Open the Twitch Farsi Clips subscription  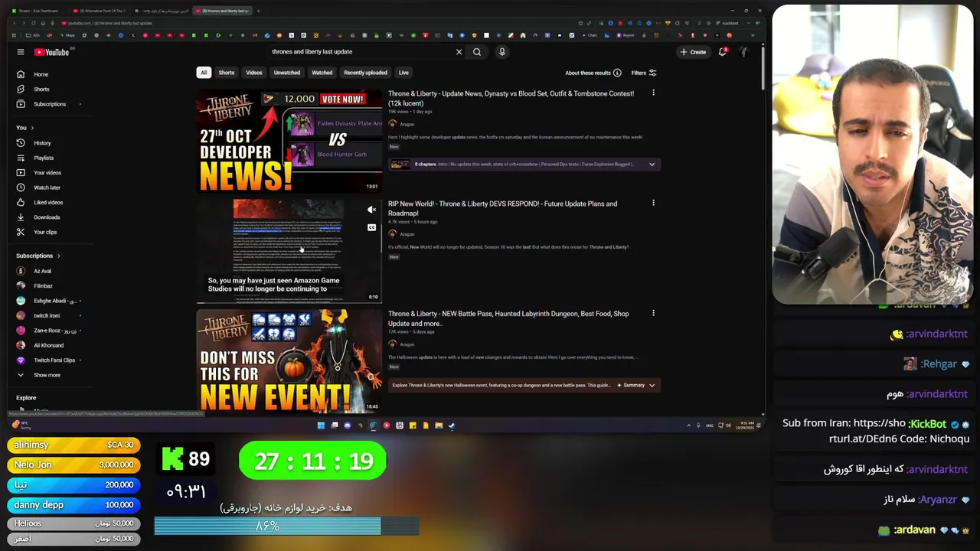[54, 360]
